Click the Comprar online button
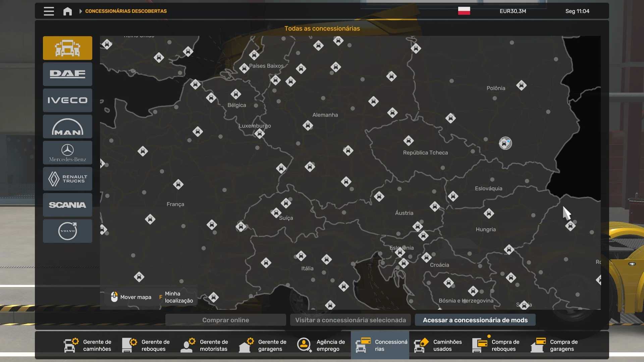 click(225, 320)
